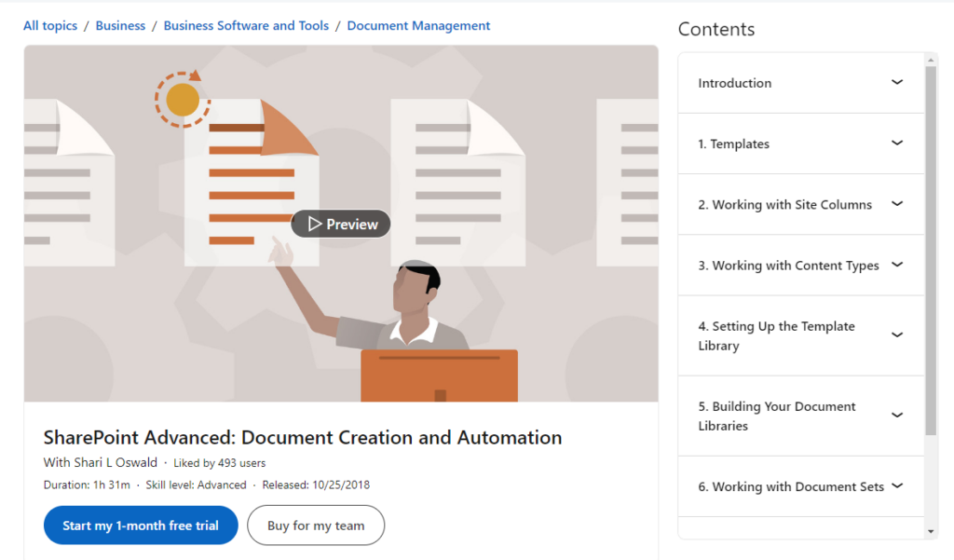Click Liked by 493 users text
The height and width of the screenshot is (560, 954).
[220, 463]
